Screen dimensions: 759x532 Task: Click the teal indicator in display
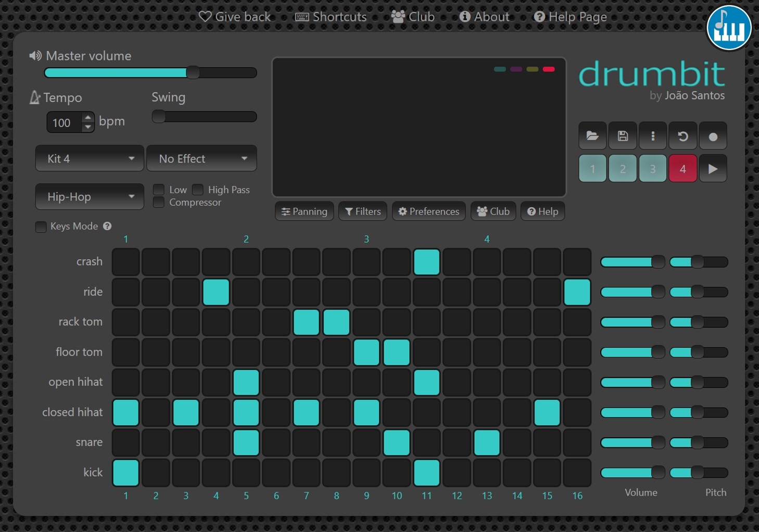(x=500, y=69)
